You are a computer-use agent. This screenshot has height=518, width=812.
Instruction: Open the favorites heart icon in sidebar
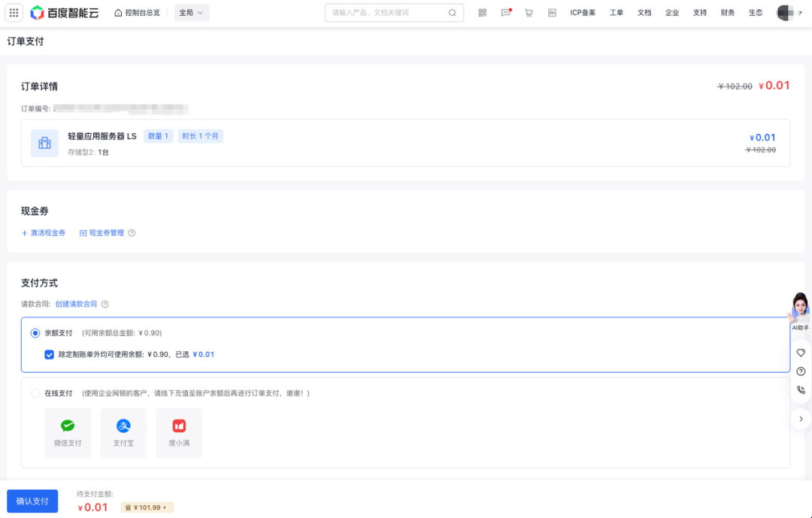(x=800, y=352)
